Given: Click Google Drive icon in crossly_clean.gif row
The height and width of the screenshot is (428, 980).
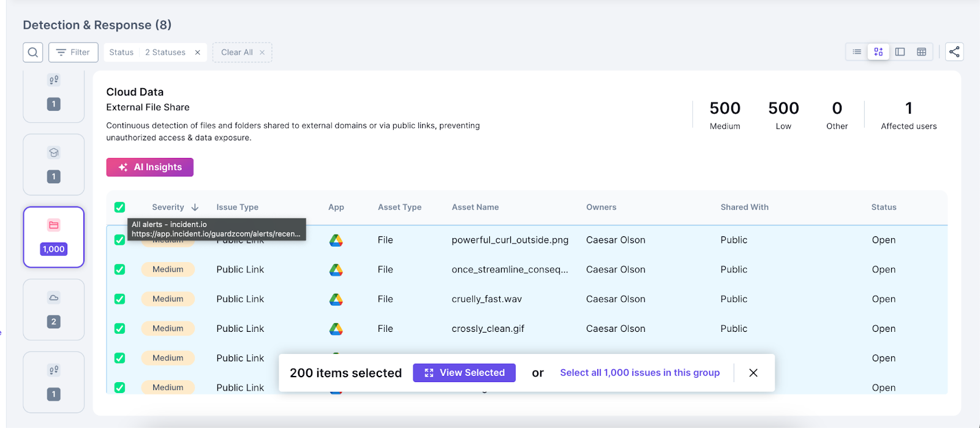Looking at the screenshot, I should [336, 329].
